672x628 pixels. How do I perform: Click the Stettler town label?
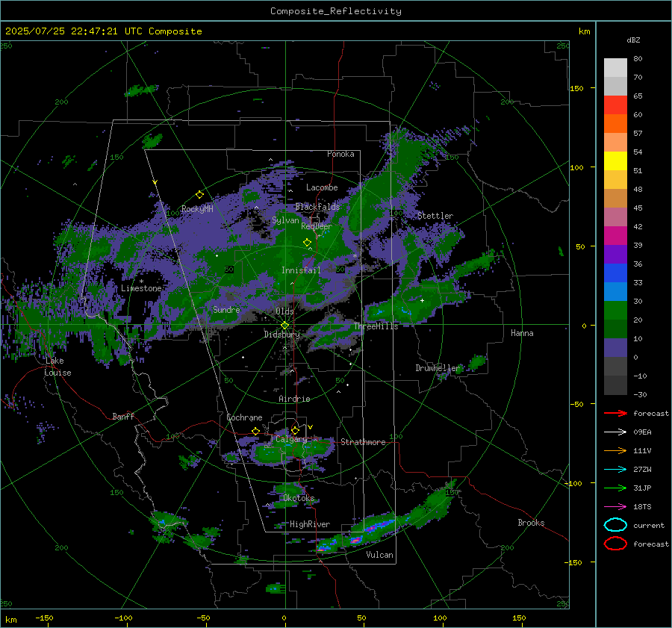[x=435, y=216]
